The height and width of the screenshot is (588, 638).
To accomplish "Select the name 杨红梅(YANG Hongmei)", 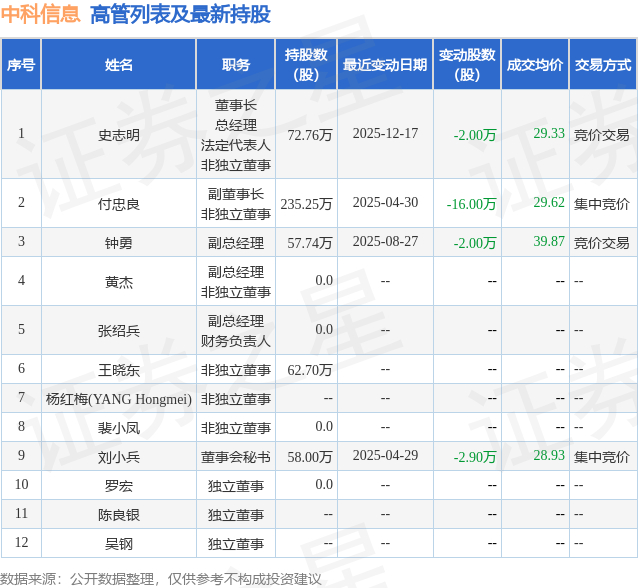I will click(x=118, y=399).
